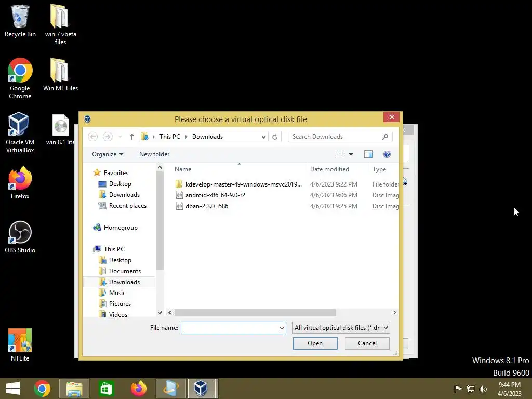
Task: Expand the File name history dropdown
Action: pyautogui.click(x=282, y=328)
